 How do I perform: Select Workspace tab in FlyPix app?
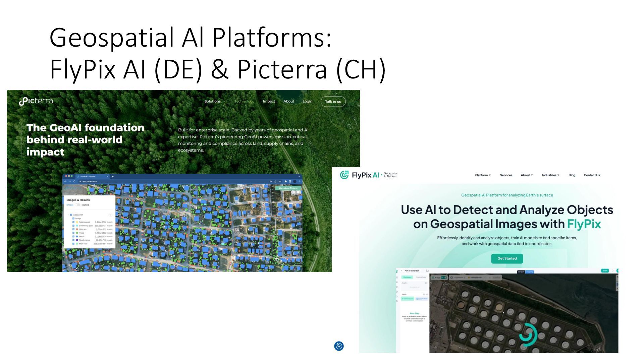(407, 277)
